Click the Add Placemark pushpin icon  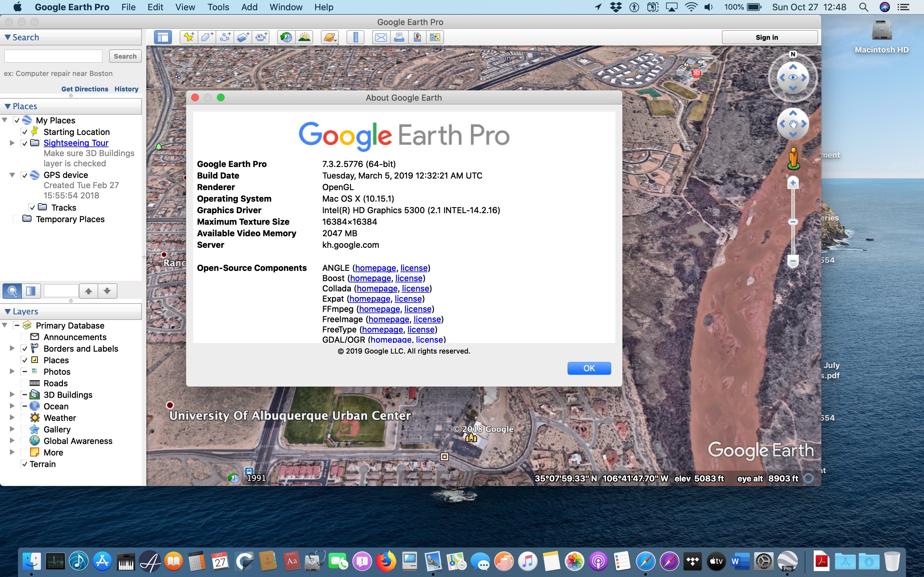(189, 38)
